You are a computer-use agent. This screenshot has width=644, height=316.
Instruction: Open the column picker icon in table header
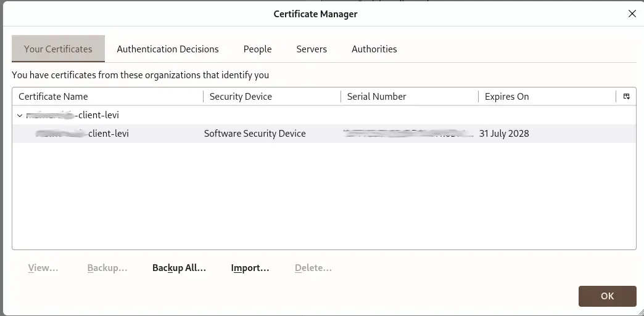(626, 97)
